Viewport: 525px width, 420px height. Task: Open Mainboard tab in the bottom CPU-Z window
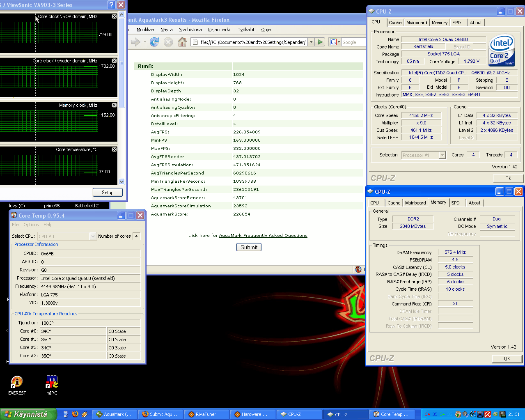point(415,203)
